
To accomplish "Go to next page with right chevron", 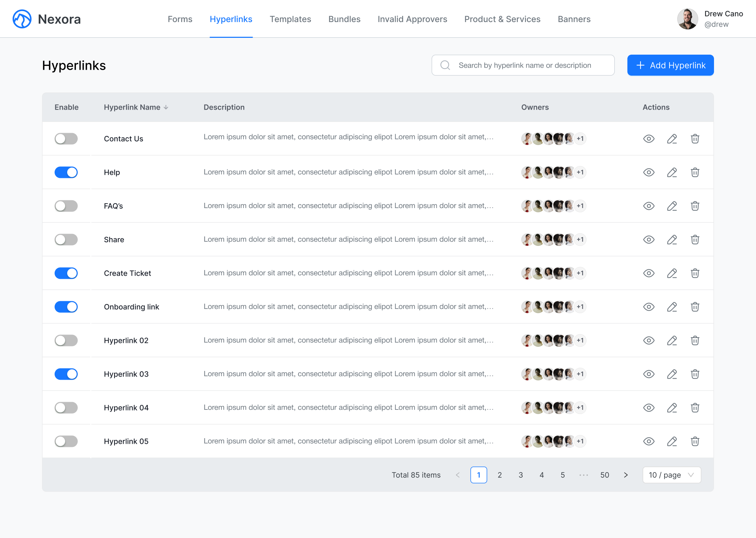I will coord(626,475).
